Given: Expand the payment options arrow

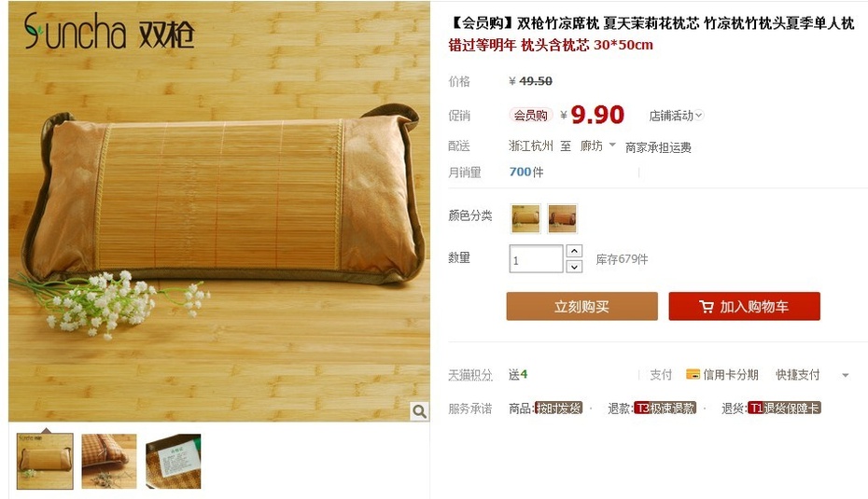Looking at the screenshot, I should click(x=846, y=375).
